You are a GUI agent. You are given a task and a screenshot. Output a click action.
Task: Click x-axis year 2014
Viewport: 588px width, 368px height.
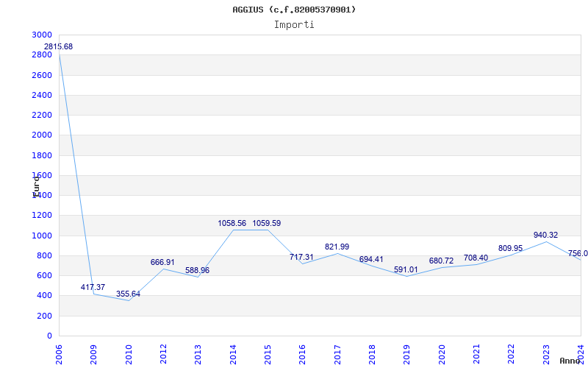(x=233, y=355)
